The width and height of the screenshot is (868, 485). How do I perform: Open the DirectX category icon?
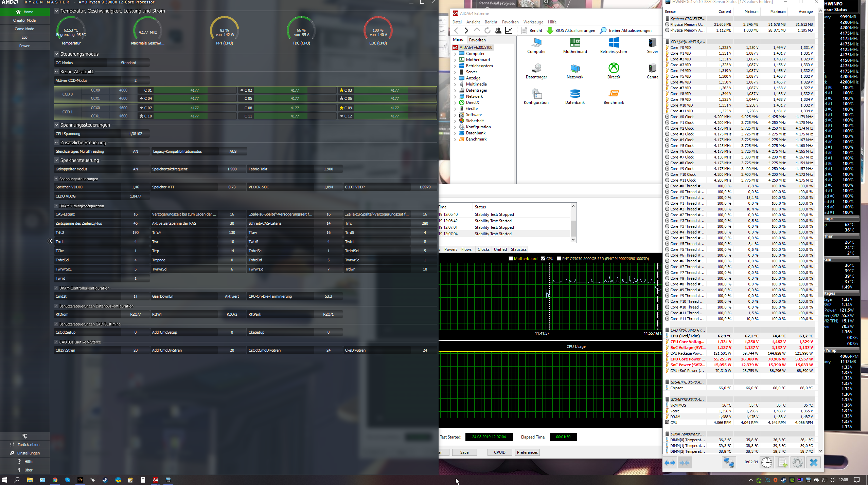[614, 69]
